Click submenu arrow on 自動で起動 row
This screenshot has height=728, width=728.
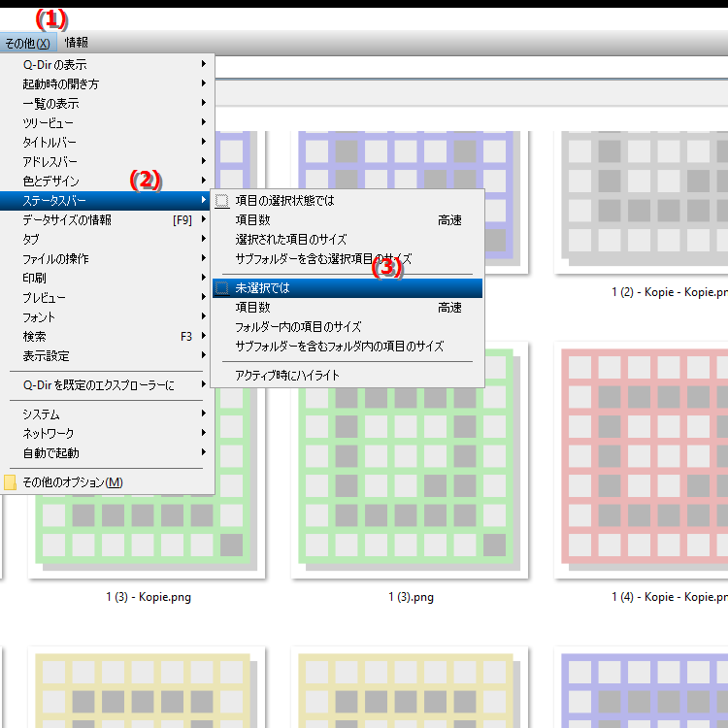204,452
